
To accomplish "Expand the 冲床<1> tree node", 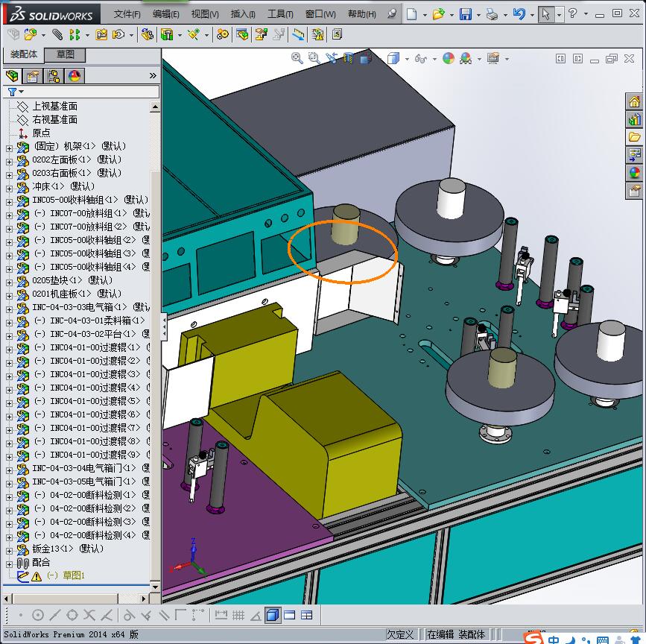I will pyautogui.click(x=9, y=187).
